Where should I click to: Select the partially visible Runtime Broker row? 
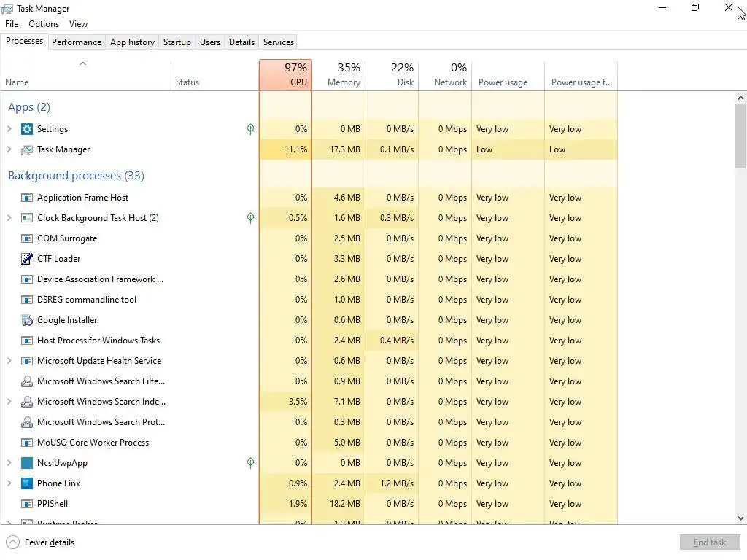(309, 522)
